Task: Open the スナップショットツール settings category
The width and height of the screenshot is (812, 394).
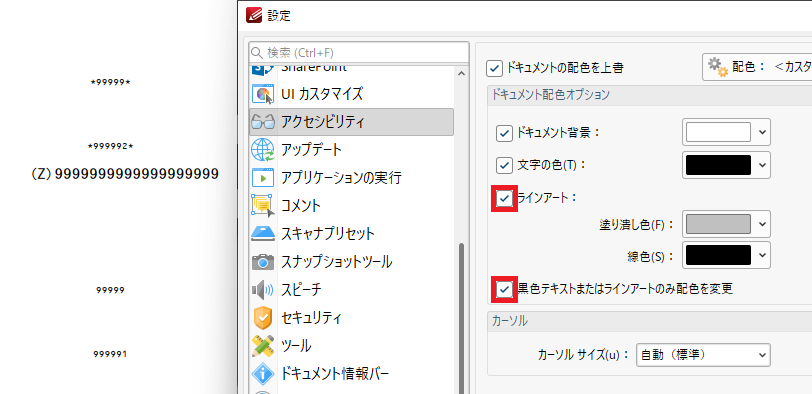Action: click(352, 262)
